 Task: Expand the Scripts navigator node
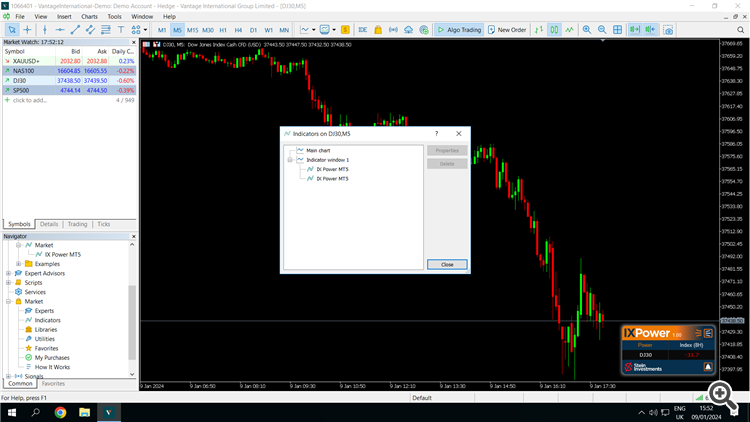[9, 283]
